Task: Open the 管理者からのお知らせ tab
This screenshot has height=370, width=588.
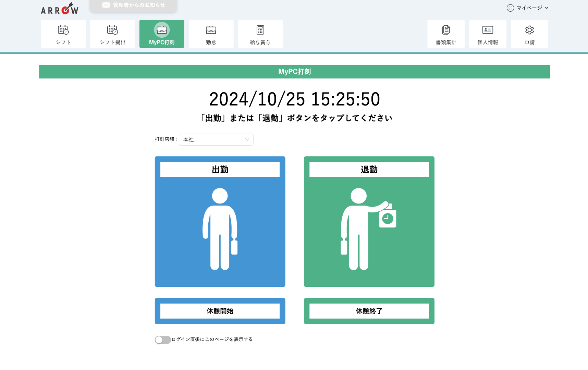Action: click(x=134, y=5)
